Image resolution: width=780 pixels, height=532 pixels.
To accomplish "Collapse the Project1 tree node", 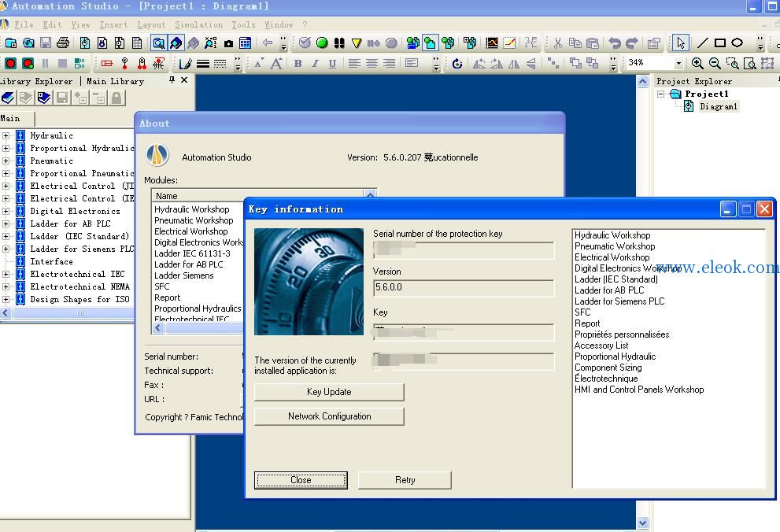I will pyautogui.click(x=660, y=94).
